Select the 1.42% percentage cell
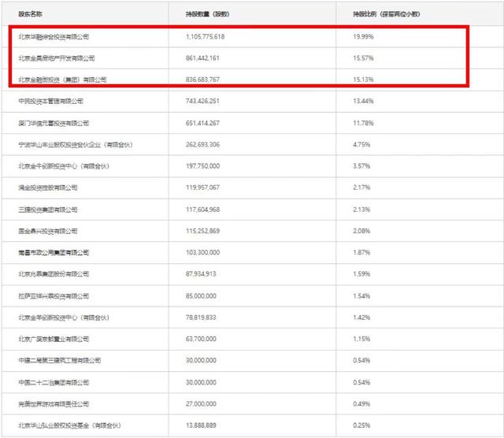Screen dimensions: 504x438 coord(361,317)
